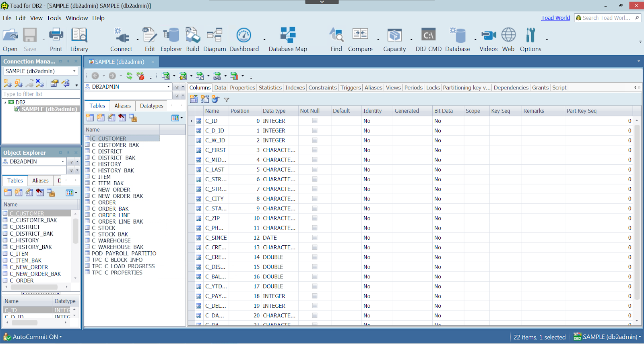Switch to the Indexes tab
Image resolution: width=644 pixels, height=344 pixels.
295,87
